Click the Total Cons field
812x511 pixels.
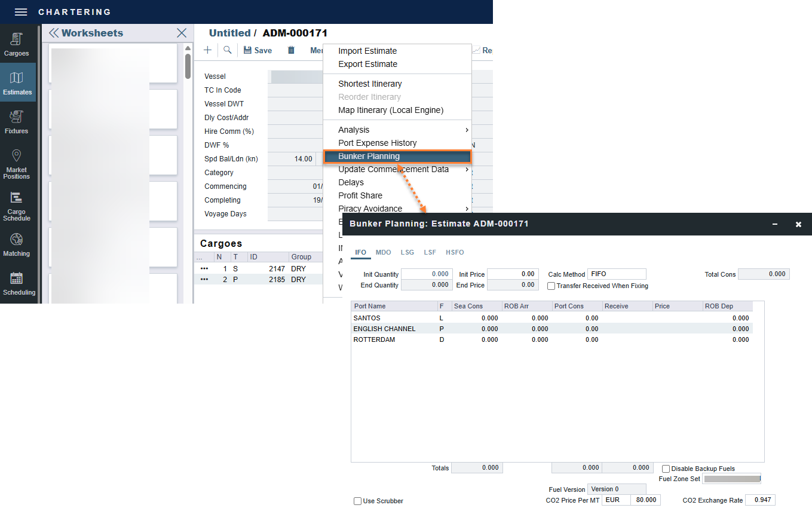tap(764, 274)
